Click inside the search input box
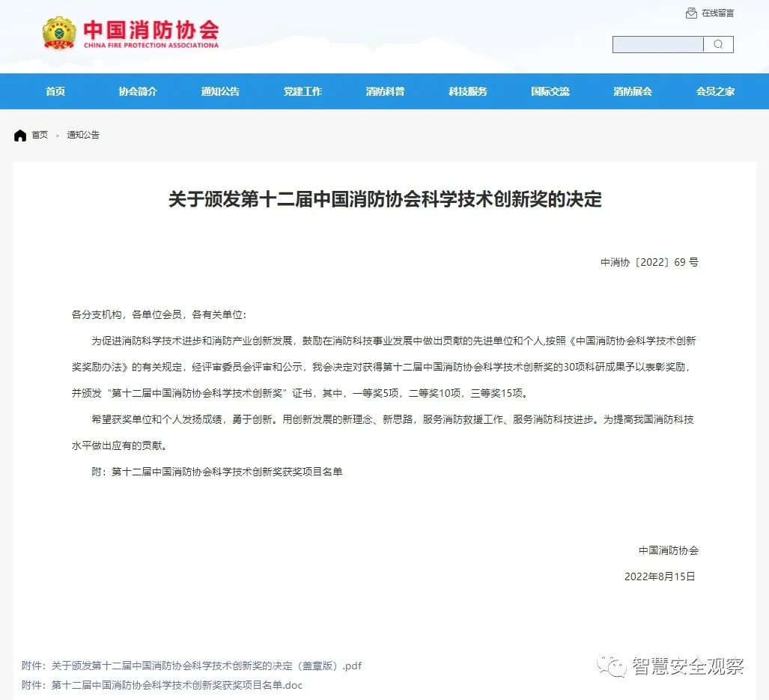Screen dimensions: 769x700 click(657, 44)
